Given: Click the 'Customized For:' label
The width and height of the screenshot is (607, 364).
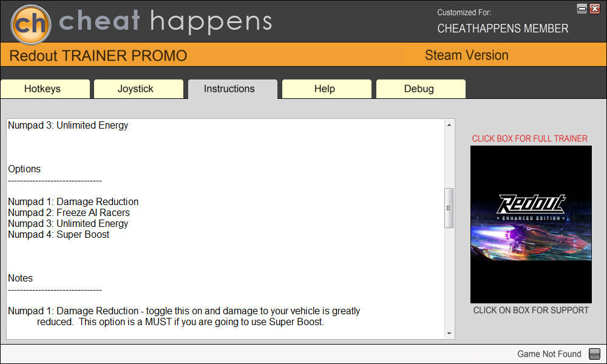Looking at the screenshot, I should click(x=464, y=12).
